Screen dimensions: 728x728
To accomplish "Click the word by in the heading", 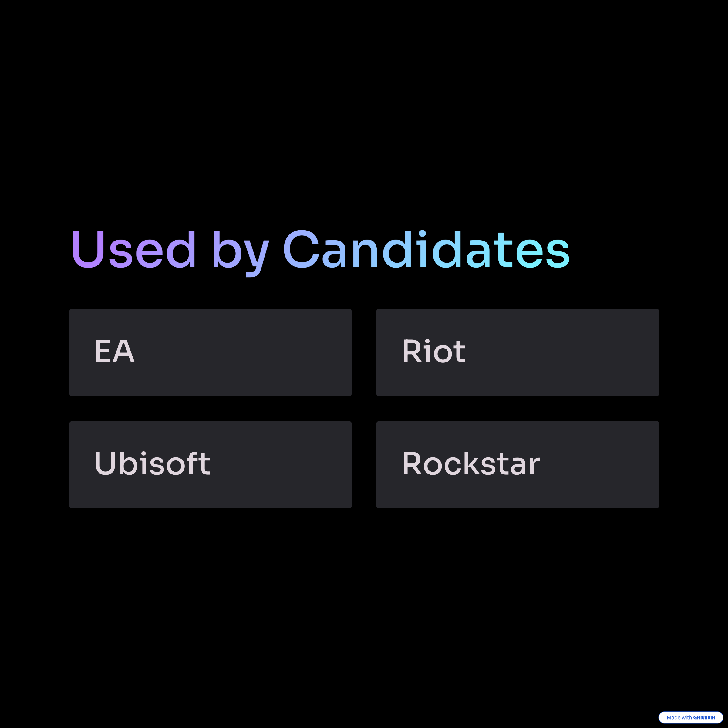I will (x=241, y=253).
